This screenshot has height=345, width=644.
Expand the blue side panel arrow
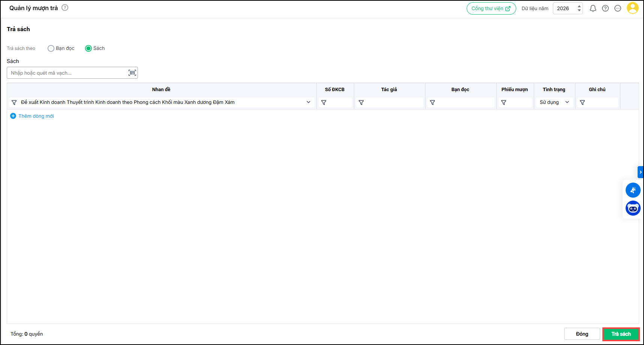click(641, 172)
